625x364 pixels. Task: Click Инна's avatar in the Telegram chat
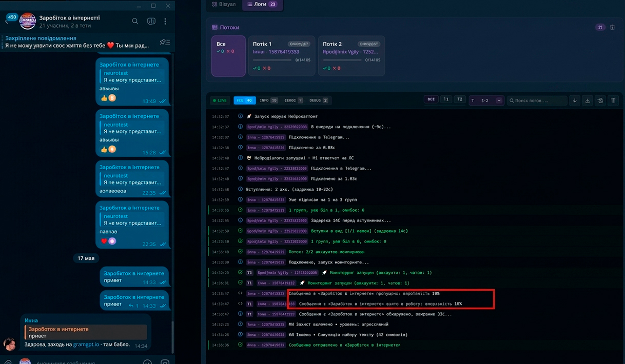click(x=9, y=344)
